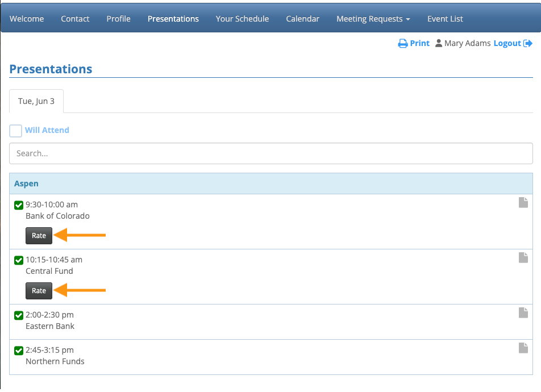This screenshot has height=392, width=541.
Task: Click the logout arrow icon
Action: click(528, 44)
